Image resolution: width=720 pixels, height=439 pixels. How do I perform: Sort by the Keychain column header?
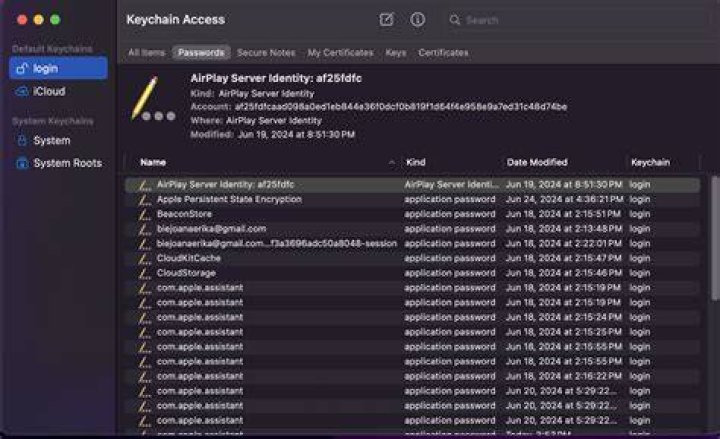point(650,162)
